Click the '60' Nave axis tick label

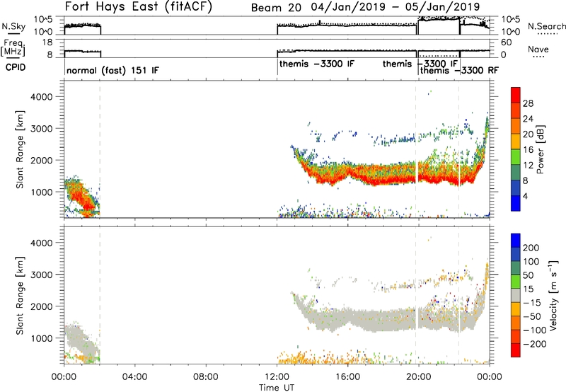pyautogui.click(x=506, y=42)
